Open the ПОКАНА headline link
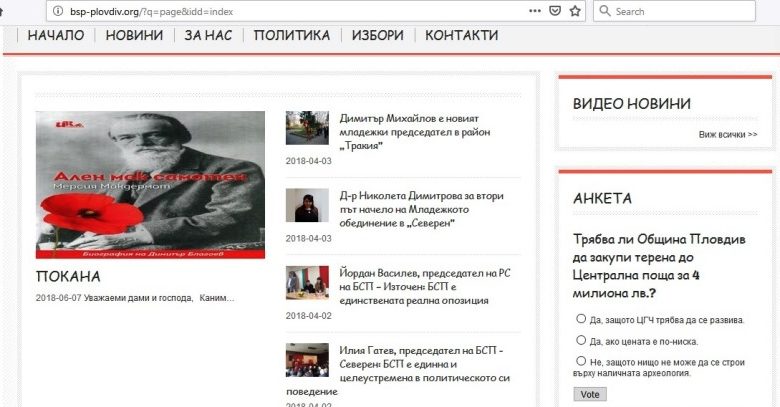Screen dimensions: 780x407 [68, 277]
